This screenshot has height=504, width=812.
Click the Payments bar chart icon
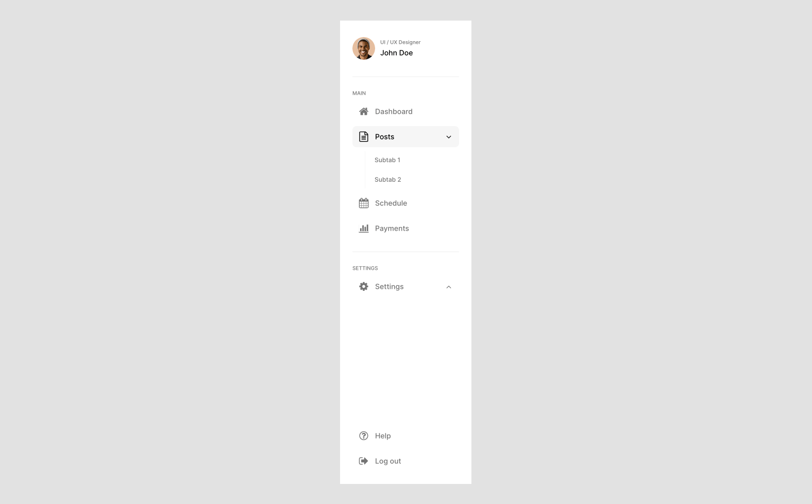[x=364, y=228]
